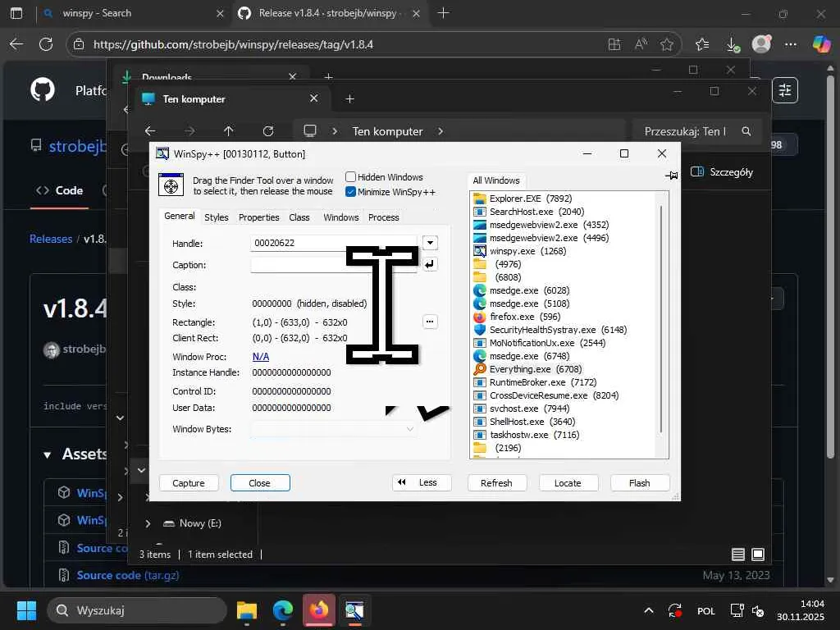The image size is (840, 630).
Task: Click Explorer up arrow in Ten komputer window
Action: tap(229, 130)
